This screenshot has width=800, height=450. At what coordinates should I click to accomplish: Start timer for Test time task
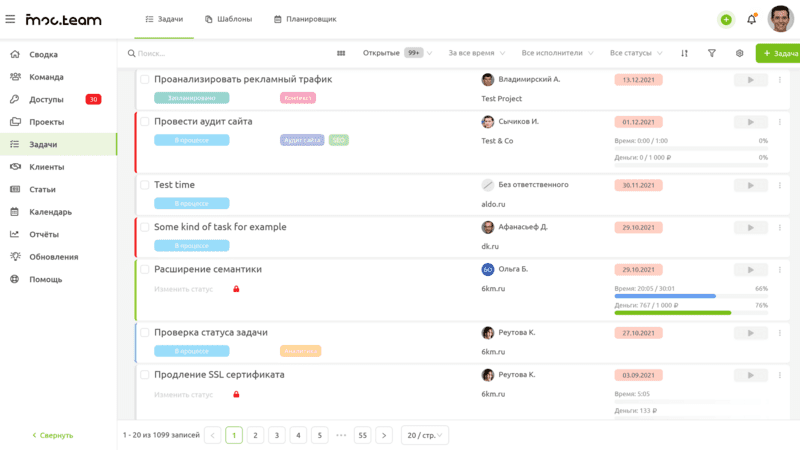751,185
